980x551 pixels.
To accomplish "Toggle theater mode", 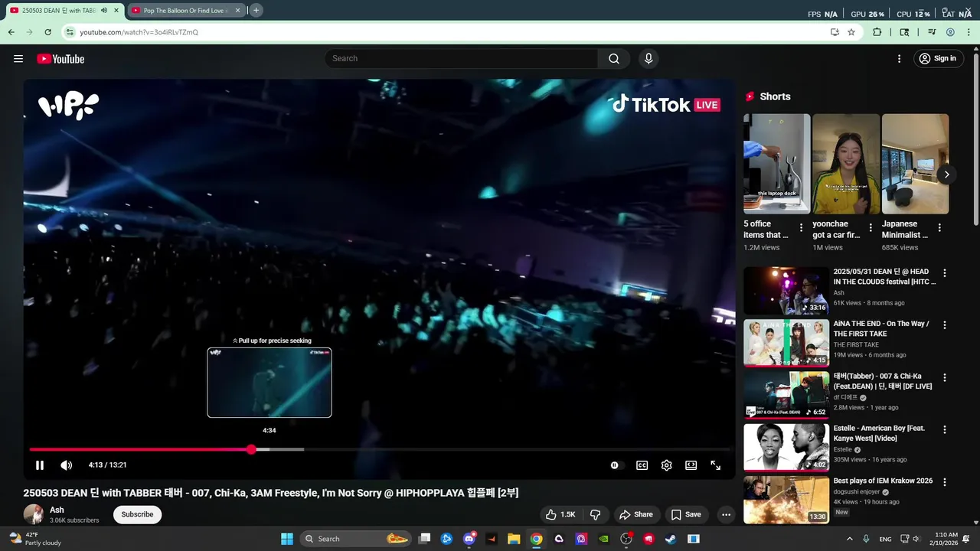I will click(x=691, y=465).
